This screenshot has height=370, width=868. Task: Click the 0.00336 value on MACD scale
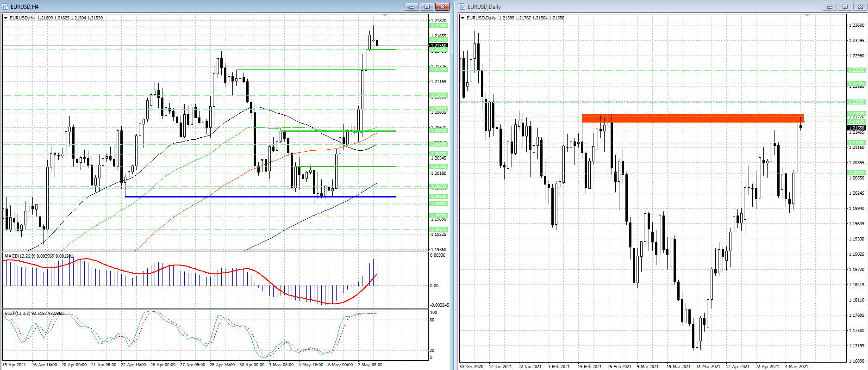pyautogui.click(x=438, y=255)
